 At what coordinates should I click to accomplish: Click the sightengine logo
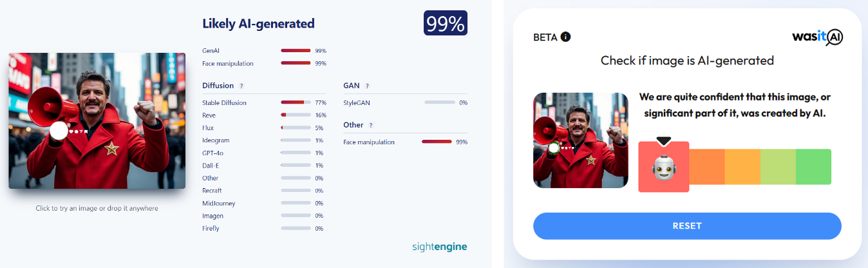(x=439, y=246)
